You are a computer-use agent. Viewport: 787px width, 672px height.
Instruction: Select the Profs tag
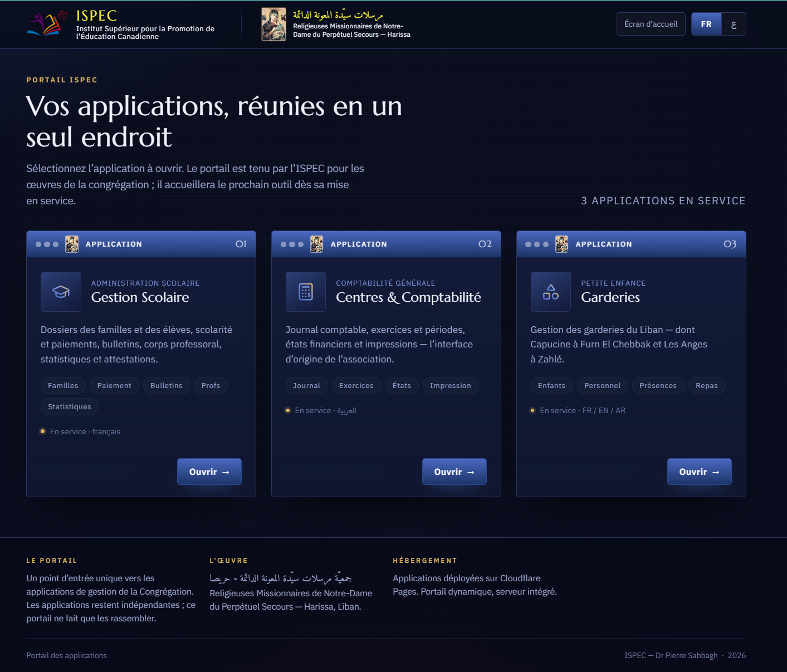point(211,385)
